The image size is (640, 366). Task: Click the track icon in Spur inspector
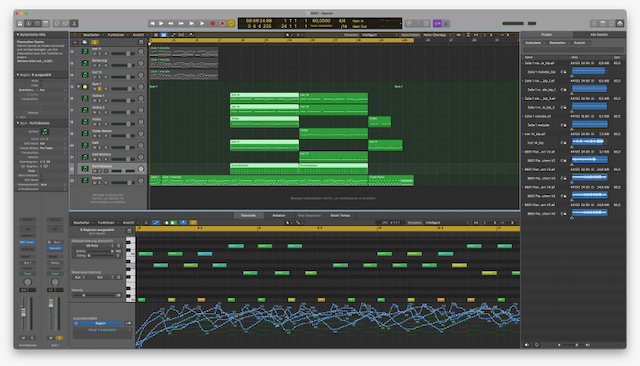[44, 131]
